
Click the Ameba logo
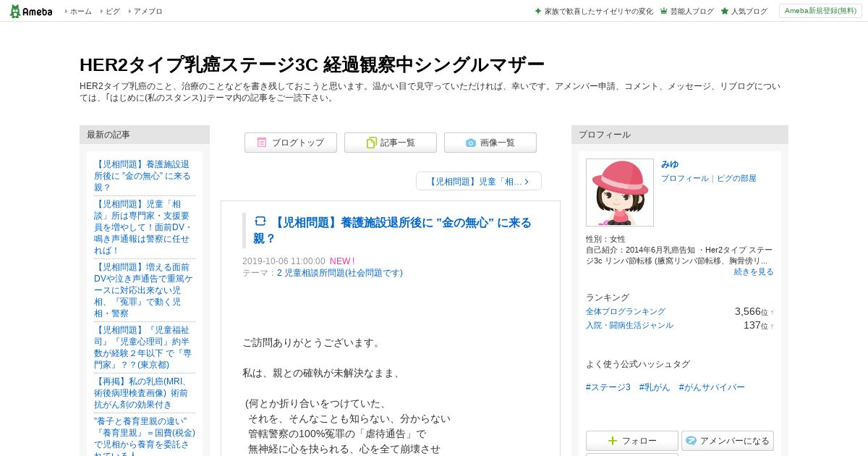[x=31, y=11]
